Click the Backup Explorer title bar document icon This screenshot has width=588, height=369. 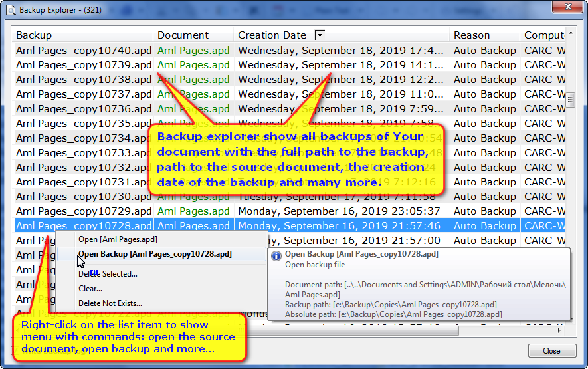coord(11,10)
